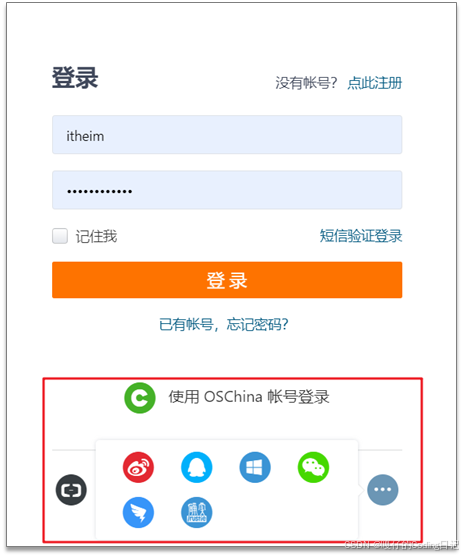The image size is (463, 557).
Task: Sign in with the Weibo icon
Action: [138, 467]
